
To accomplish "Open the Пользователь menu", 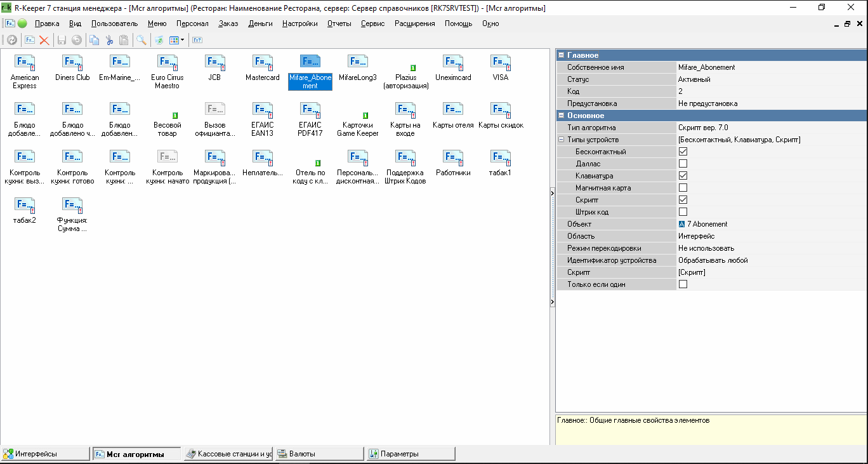I will pyautogui.click(x=114, y=23).
